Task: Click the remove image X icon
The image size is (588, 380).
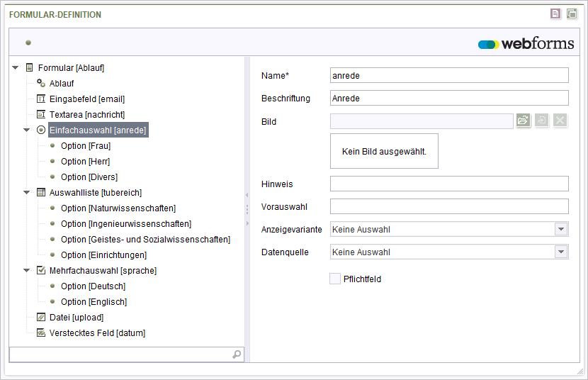Action: point(560,121)
